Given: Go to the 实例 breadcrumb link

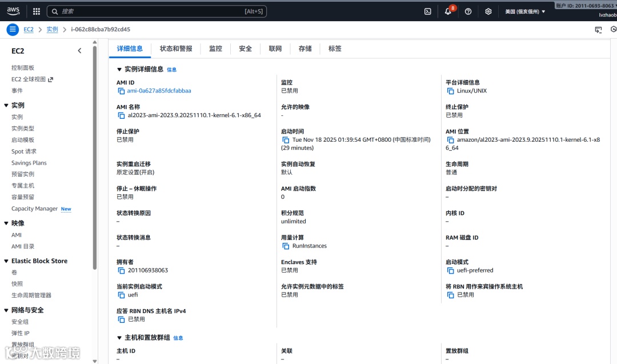Looking at the screenshot, I should coord(52,30).
